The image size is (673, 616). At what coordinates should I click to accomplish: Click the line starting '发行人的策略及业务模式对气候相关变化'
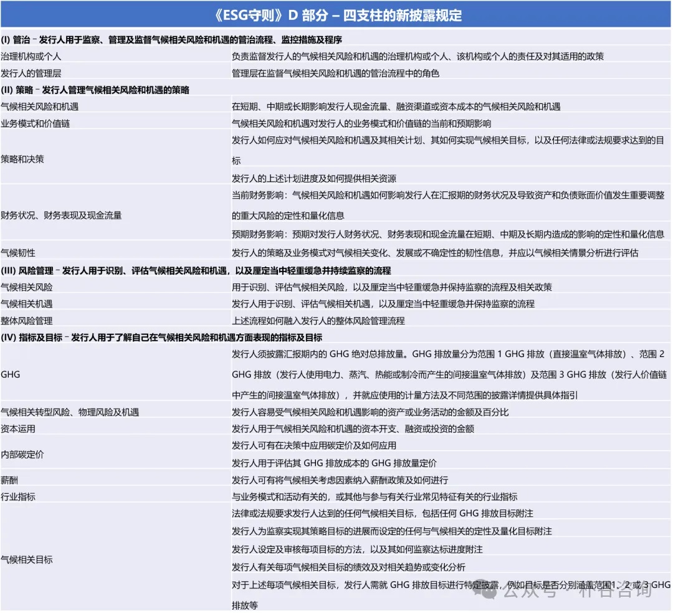(x=435, y=253)
